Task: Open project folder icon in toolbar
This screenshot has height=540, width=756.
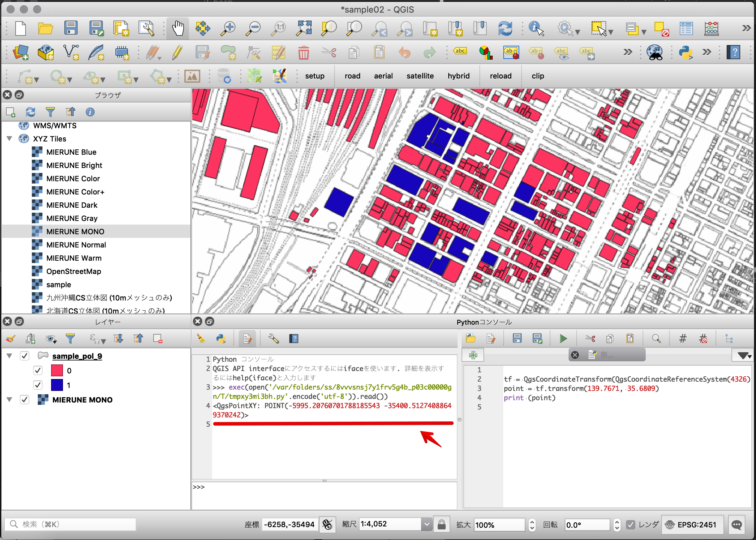Action: pos(45,28)
